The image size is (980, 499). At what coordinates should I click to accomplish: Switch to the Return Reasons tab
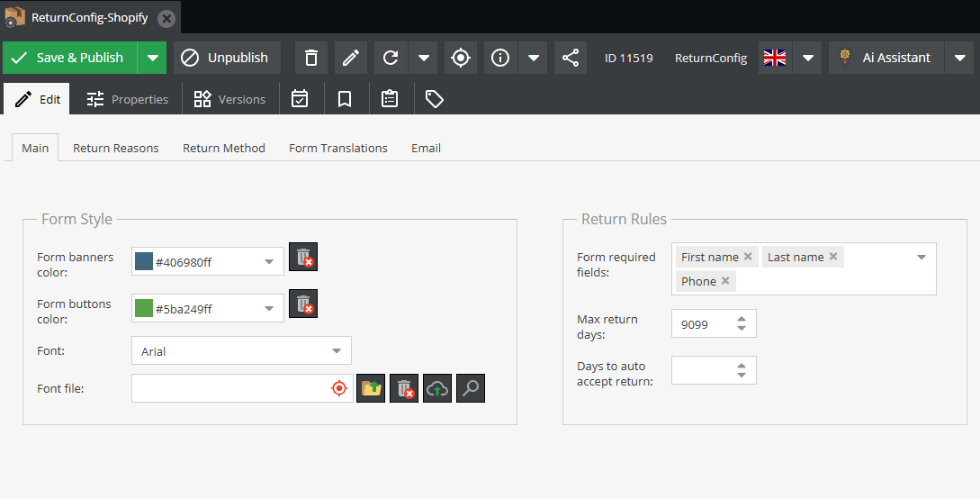[x=116, y=148]
